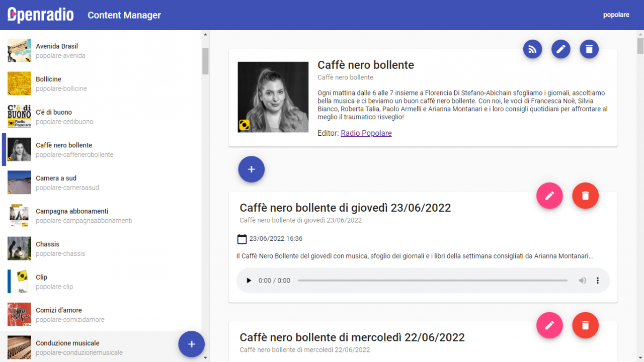644x362 pixels.
Task: Click the floating plus button in the sidebar
Action: point(191,344)
